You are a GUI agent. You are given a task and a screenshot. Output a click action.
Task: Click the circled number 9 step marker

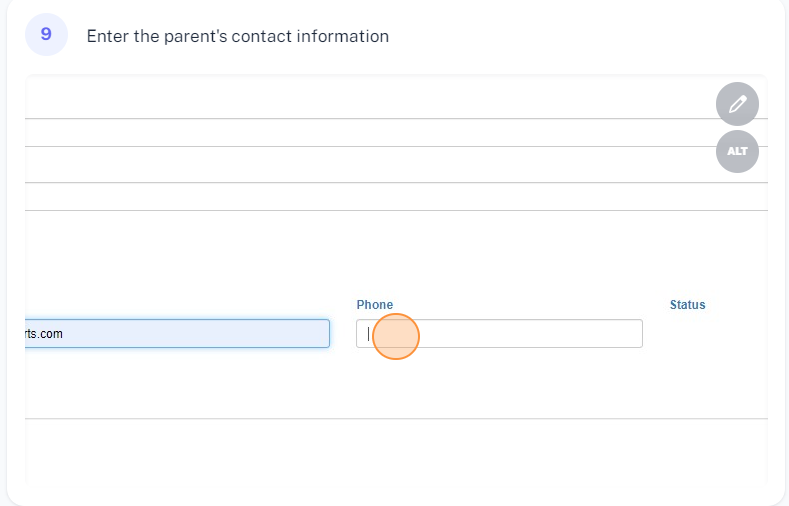click(46, 35)
